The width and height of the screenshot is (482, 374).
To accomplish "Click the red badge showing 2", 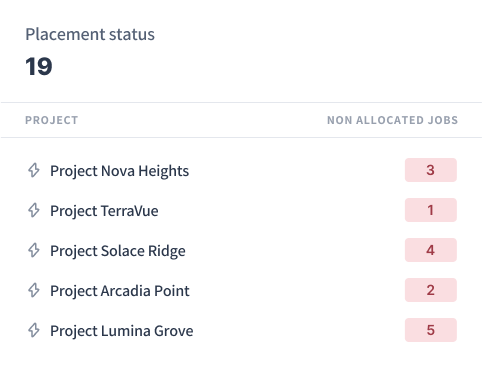I will point(431,290).
